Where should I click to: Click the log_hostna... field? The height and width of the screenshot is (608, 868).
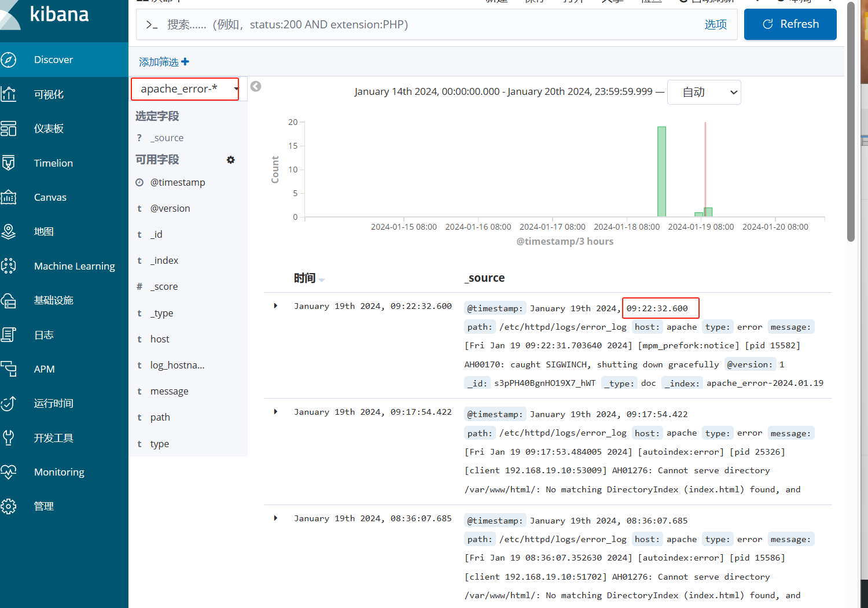tap(177, 365)
